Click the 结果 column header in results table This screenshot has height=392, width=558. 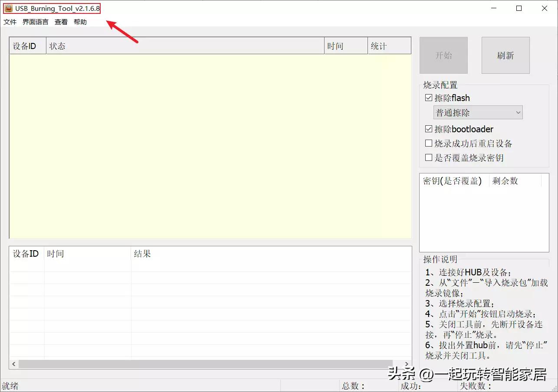pos(142,254)
